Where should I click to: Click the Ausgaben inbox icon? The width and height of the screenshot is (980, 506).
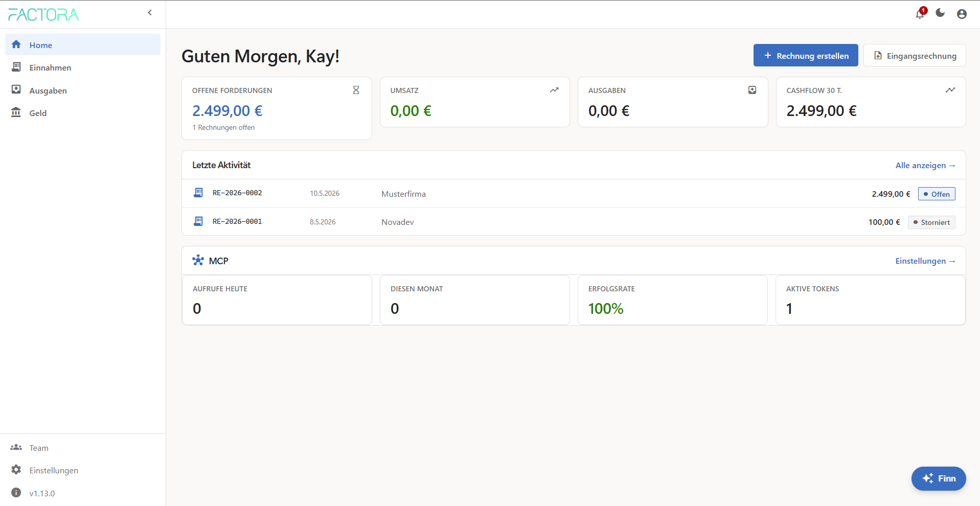tap(16, 89)
